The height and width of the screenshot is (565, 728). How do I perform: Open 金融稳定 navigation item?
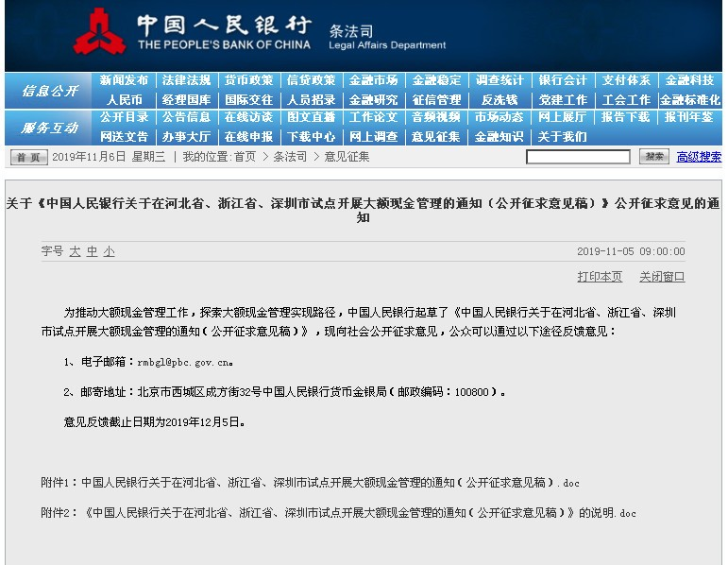[437, 80]
